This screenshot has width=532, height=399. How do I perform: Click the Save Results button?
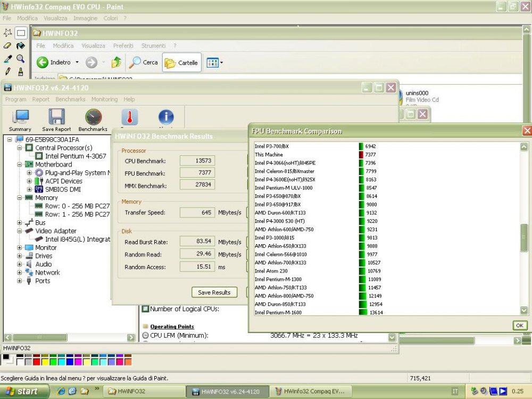click(214, 292)
